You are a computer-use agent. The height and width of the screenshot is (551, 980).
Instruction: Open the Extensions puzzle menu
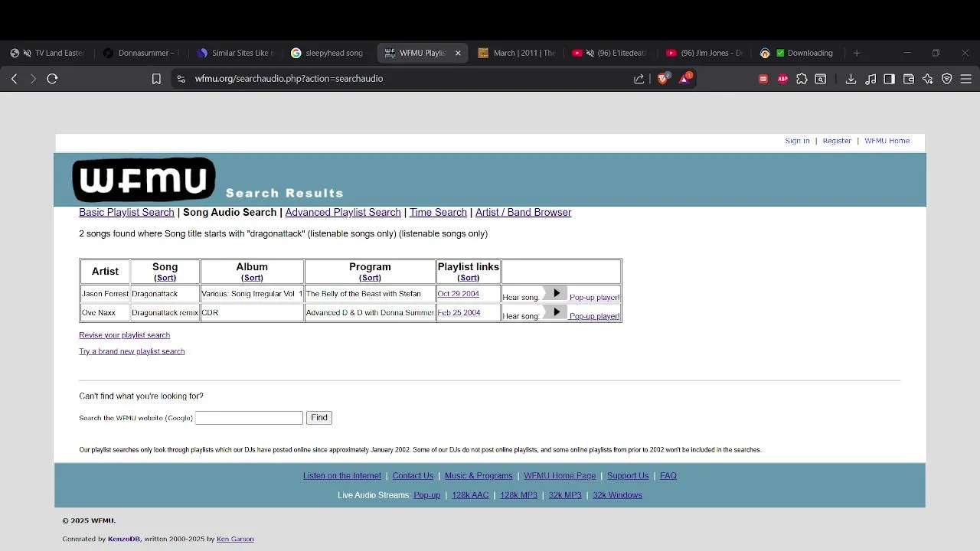pos(802,79)
